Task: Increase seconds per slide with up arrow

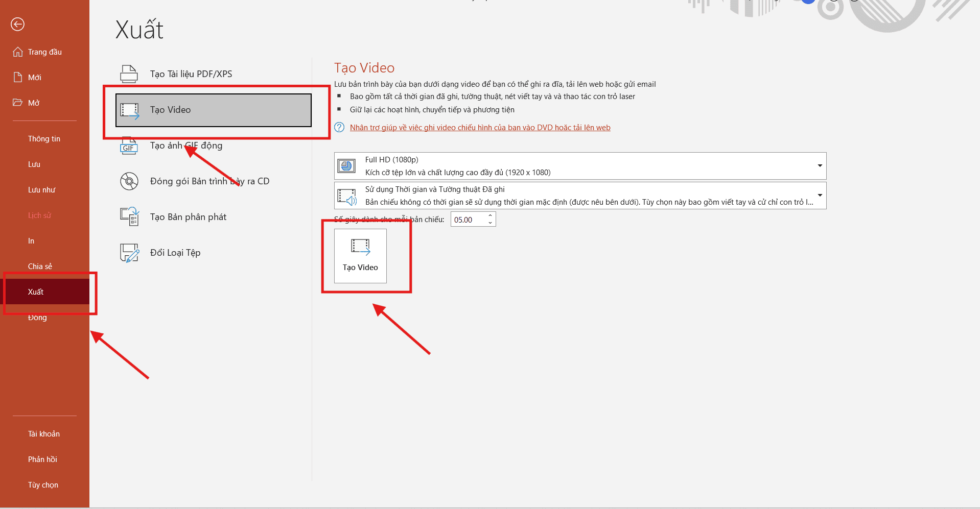Action: 490,216
